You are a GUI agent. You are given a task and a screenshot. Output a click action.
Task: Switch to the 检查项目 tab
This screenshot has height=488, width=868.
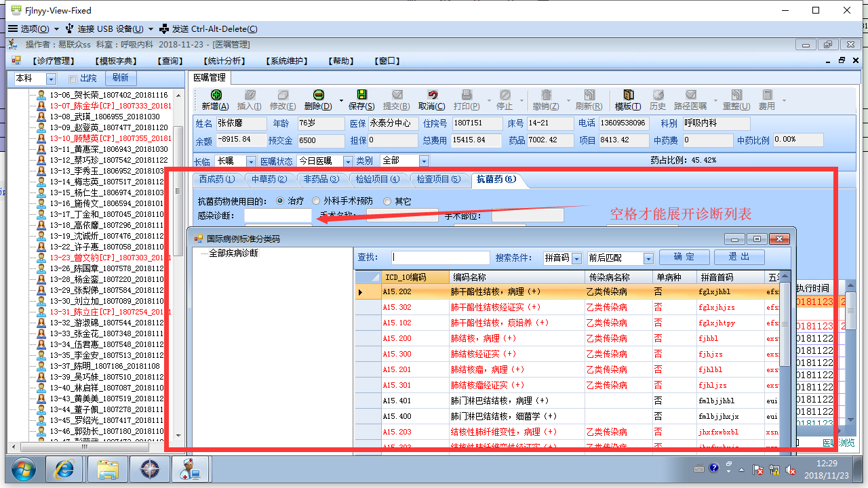coord(439,180)
